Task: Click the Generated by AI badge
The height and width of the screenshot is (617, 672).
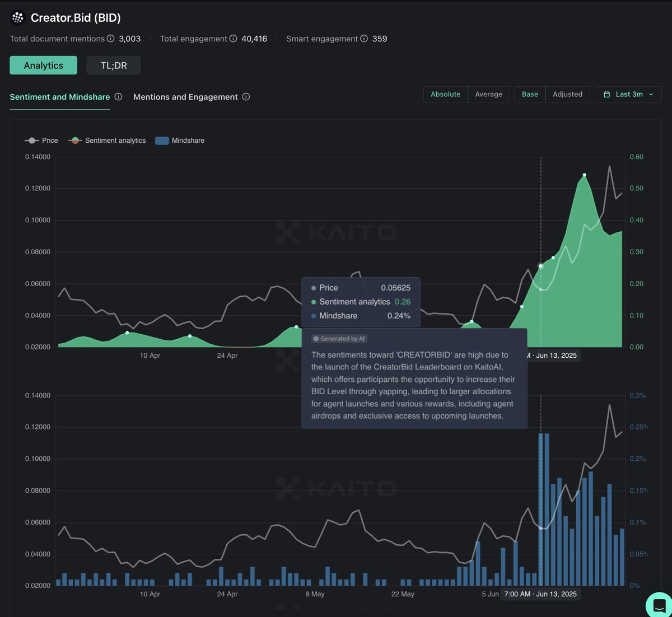Action: (x=339, y=339)
